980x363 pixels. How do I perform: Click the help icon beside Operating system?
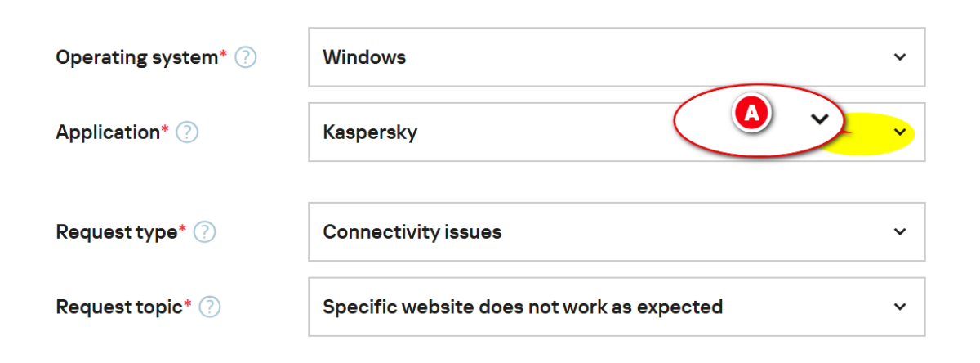pos(246,58)
